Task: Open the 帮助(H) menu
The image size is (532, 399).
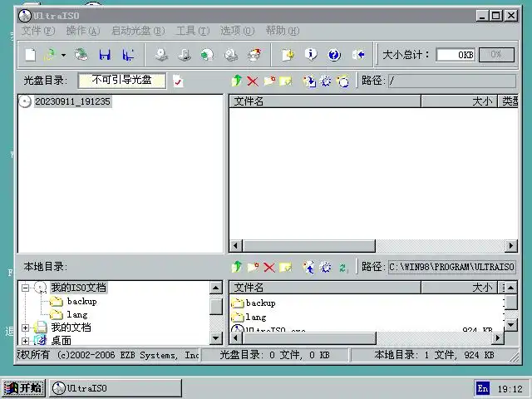Action: [x=283, y=31]
